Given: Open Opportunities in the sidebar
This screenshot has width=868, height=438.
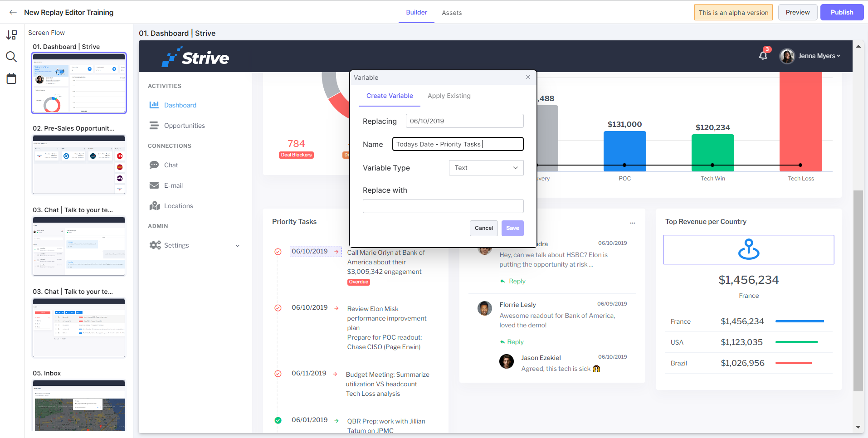Looking at the screenshot, I should coord(185,126).
